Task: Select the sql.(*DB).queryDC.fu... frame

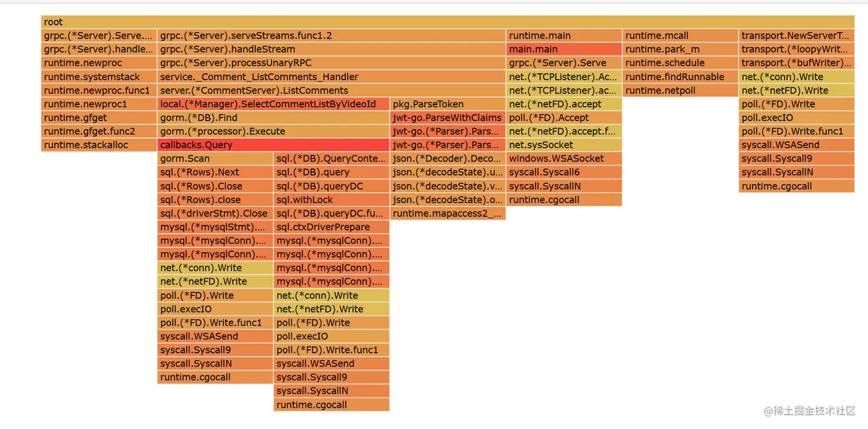Action: pyautogui.click(x=332, y=213)
